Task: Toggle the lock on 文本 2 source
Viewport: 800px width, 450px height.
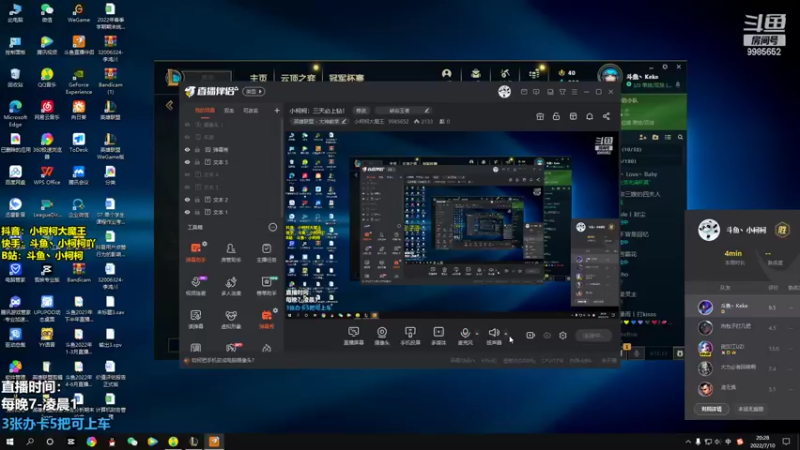Action: tap(197, 200)
